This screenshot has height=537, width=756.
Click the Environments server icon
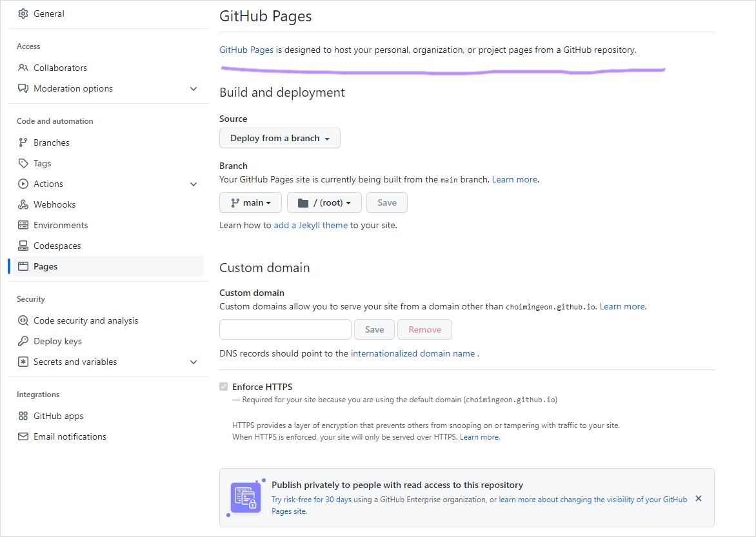coord(23,225)
